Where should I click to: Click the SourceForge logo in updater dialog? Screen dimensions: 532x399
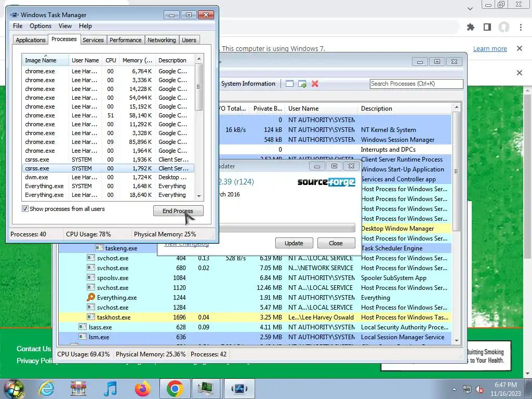coord(326,182)
